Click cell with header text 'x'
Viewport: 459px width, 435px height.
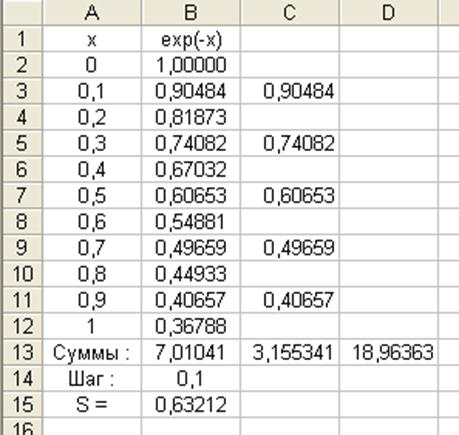(x=92, y=39)
